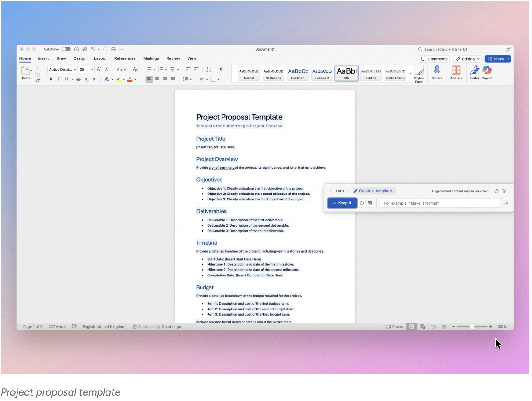This screenshot has height=401, width=532.
Task: Activate the Format Painter
Action: coord(37,81)
